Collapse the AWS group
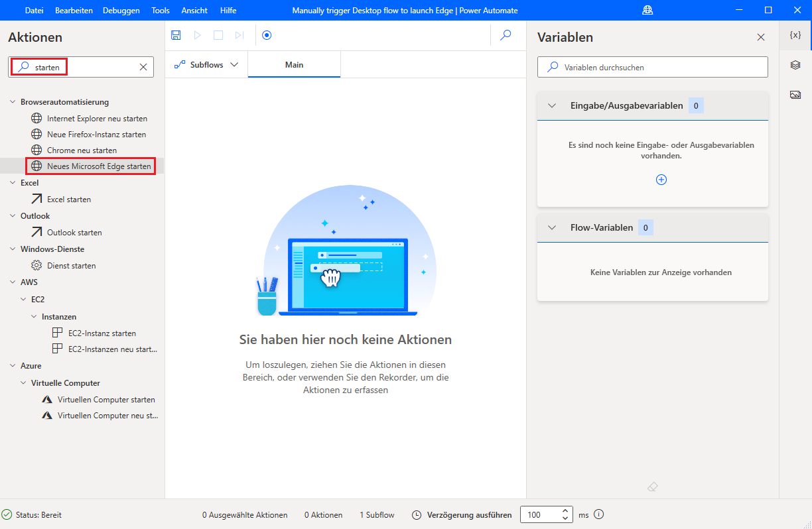The width and height of the screenshot is (812, 529). 13,282
